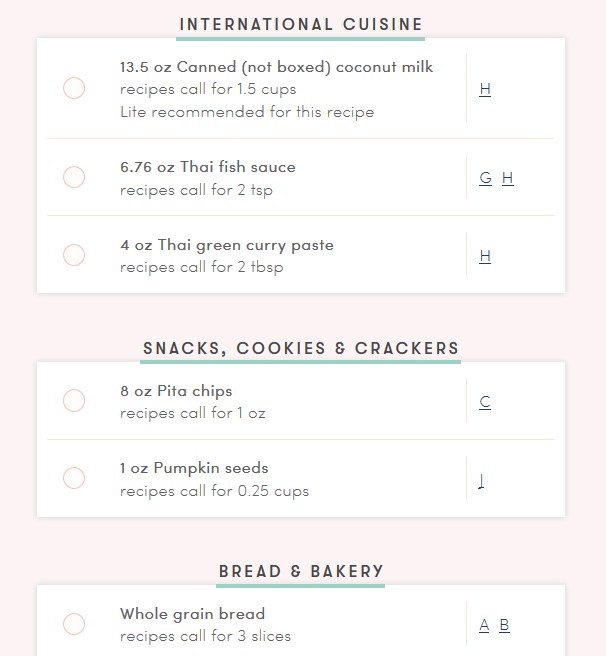Click the '6.76 oz Thai fish sauce' item text
Viewport: 606px width, 656px height.
208,167
